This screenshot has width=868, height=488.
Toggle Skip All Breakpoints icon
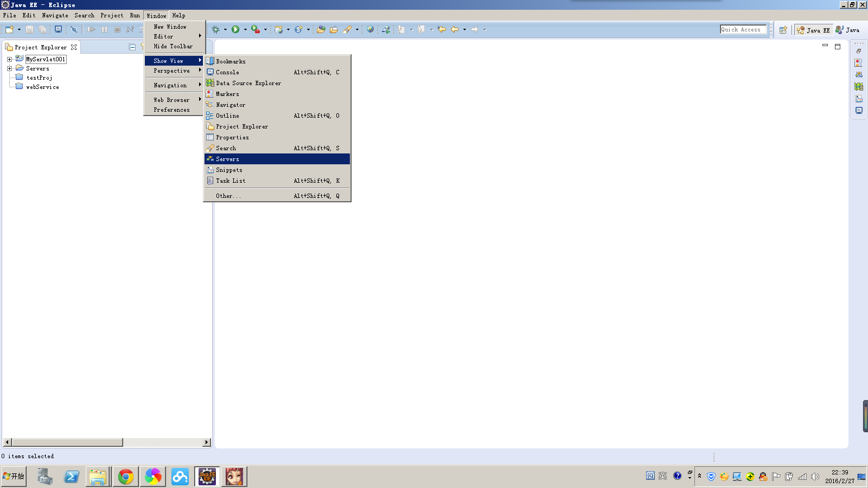coord(74,30)
